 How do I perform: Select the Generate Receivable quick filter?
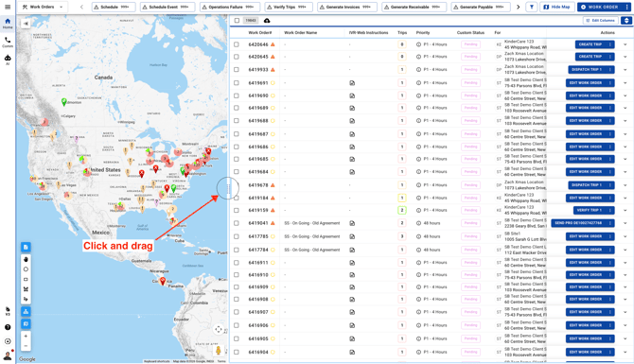click(414, 7)
